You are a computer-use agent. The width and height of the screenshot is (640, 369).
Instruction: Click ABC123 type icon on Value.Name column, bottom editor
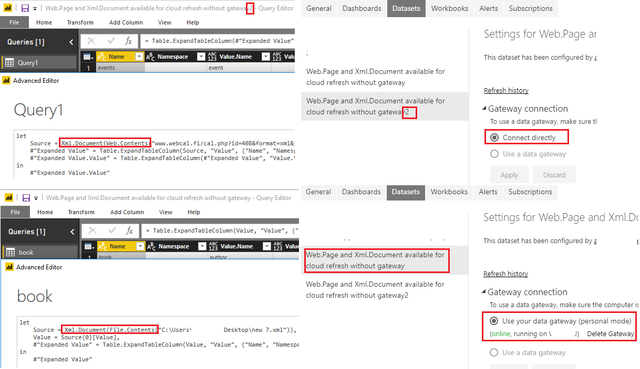pyautogui.click(x=213, y=247)
